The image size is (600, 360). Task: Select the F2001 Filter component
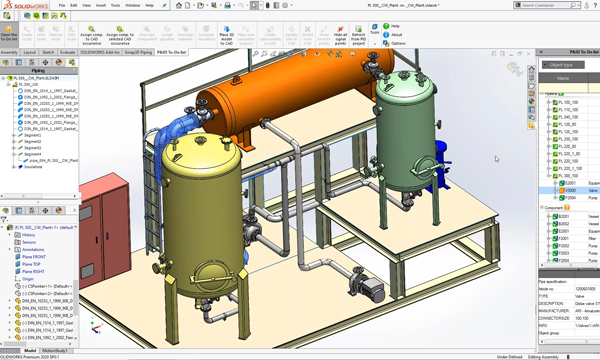pos(569,238)
